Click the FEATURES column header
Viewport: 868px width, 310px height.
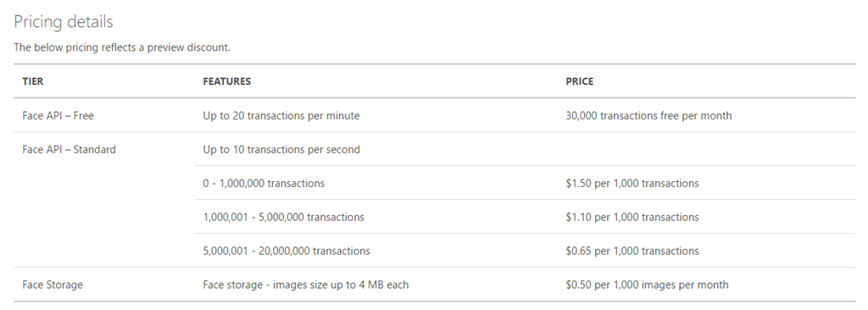tap(226, 81)
